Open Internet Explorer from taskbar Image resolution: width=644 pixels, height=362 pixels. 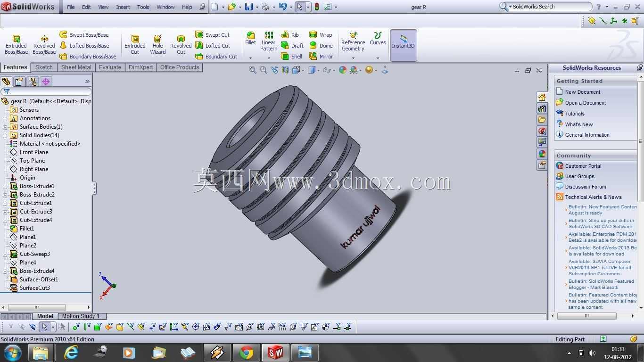[71, 353]
